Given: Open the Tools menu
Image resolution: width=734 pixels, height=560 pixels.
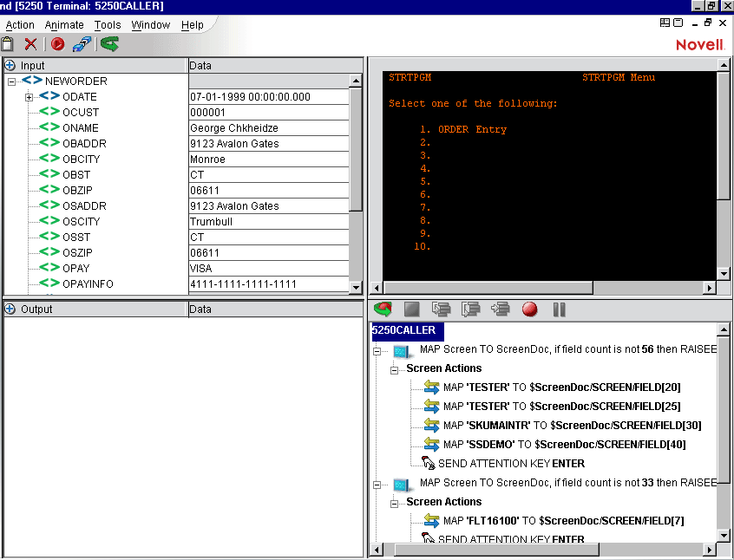Looking at the screenshot, I should 108,25.
